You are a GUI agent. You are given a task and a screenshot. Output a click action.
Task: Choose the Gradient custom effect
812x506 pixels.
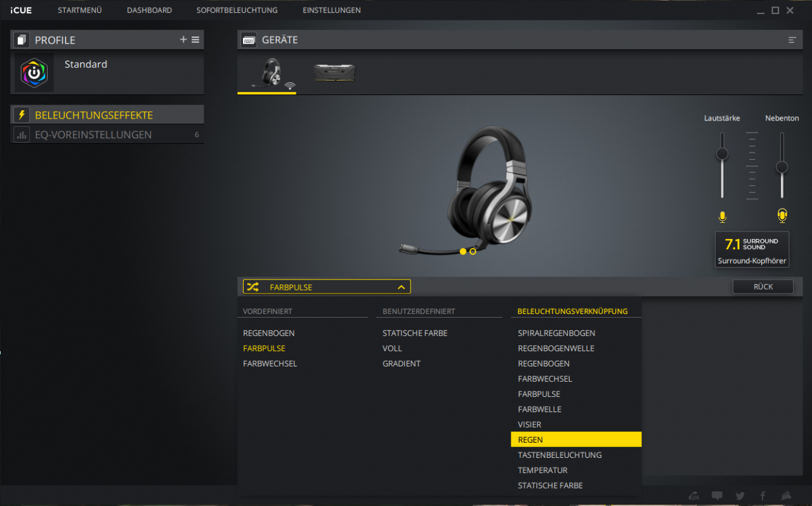pos(402,363)
